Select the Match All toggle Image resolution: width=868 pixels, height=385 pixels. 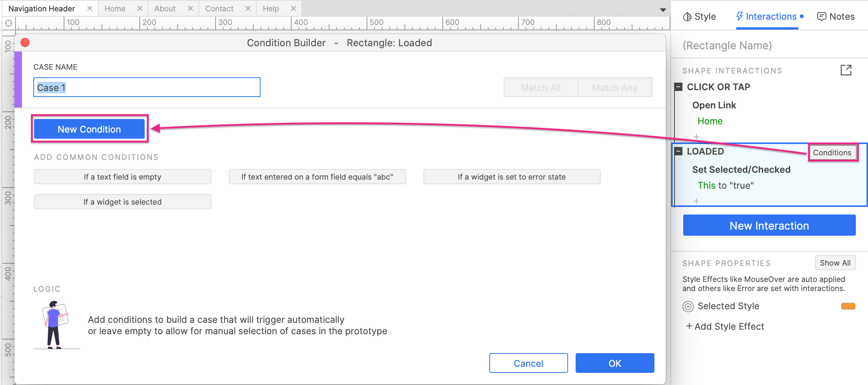540,88
